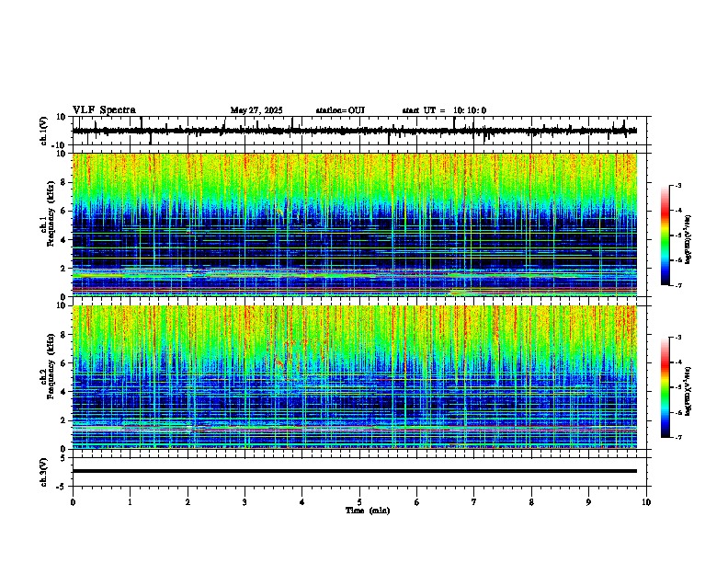Click the ch.2 colorbar scale
The image size is (728, 563).
pos(665,387)
